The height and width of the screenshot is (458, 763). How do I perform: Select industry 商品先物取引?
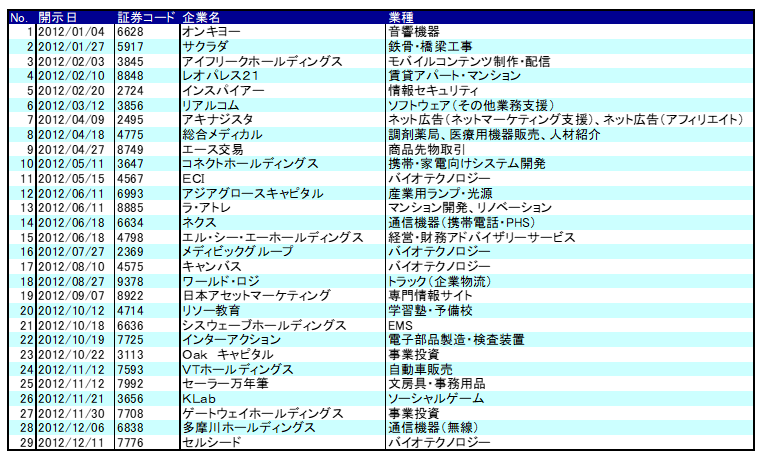pyautogui.click(x=427, y=149)
